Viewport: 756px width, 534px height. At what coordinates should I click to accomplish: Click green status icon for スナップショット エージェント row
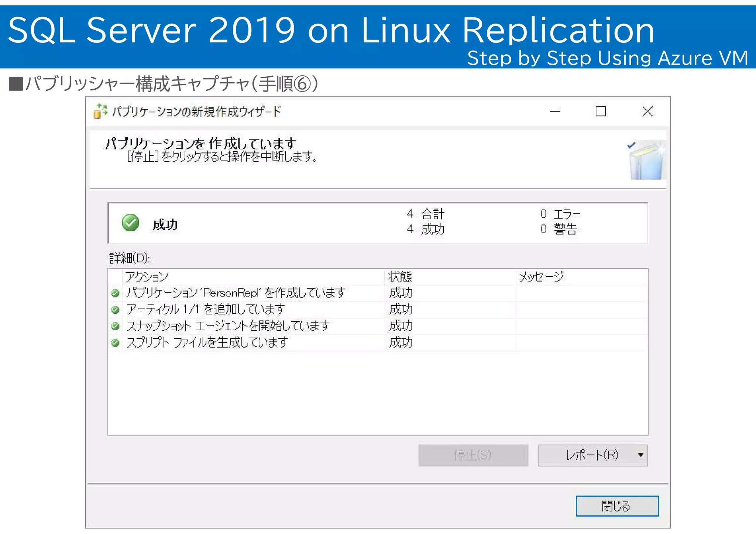pyautogui.click(x=115, y=326)
